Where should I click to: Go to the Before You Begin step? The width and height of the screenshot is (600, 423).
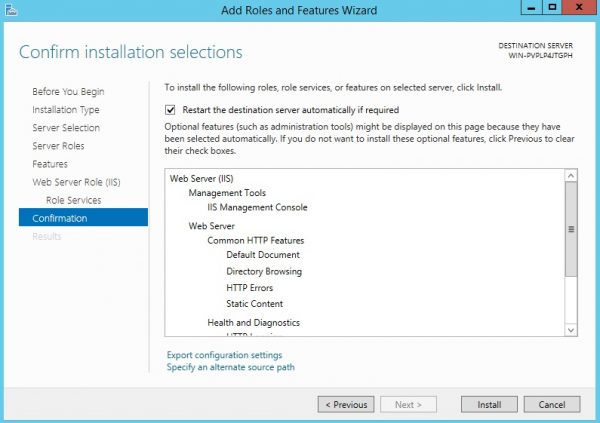tap(68, 91)
